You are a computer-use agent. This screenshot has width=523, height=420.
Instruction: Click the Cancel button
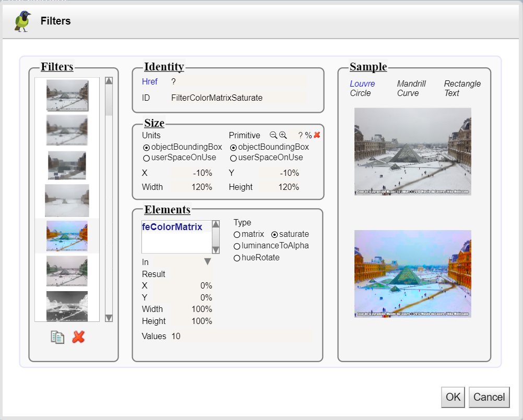489,397
